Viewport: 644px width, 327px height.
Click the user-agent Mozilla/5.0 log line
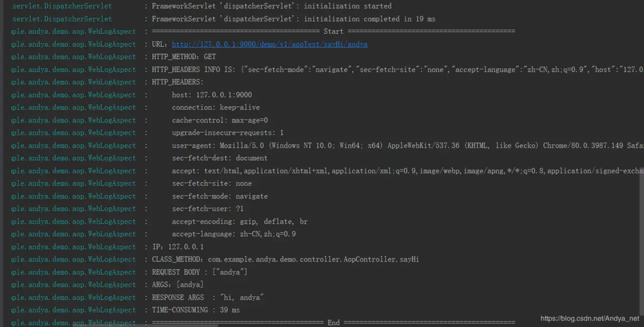pyautogui.click(x=408, y=146)
